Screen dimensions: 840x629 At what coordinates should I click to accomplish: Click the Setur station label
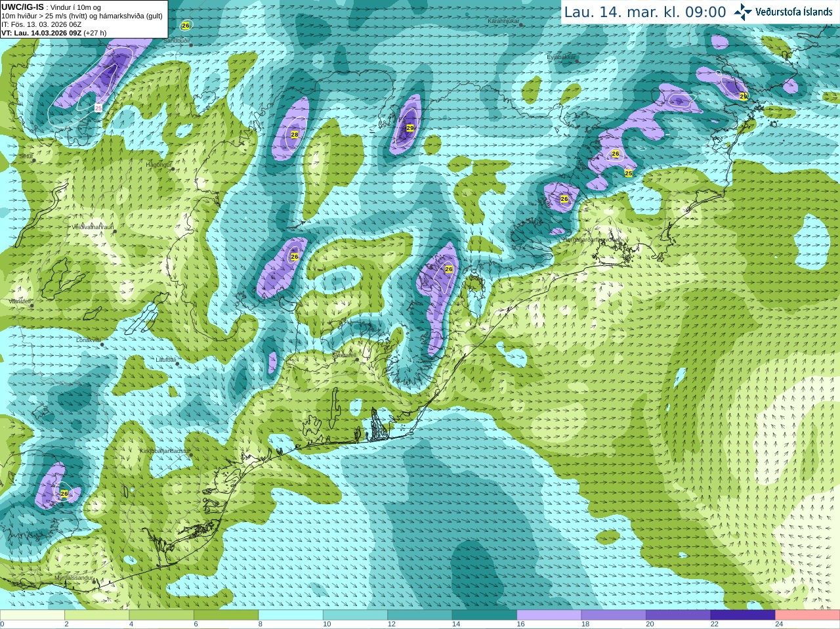[x=26, y=156]
